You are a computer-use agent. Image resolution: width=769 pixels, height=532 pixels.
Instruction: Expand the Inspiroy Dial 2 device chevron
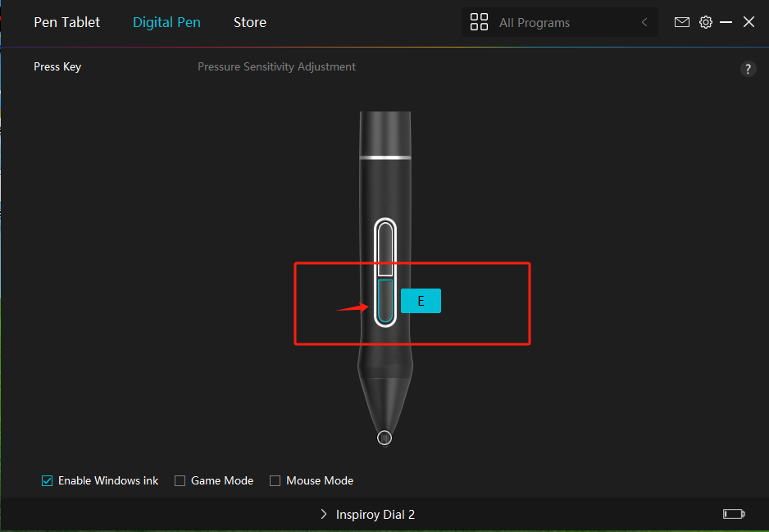(x=323, y=514)
